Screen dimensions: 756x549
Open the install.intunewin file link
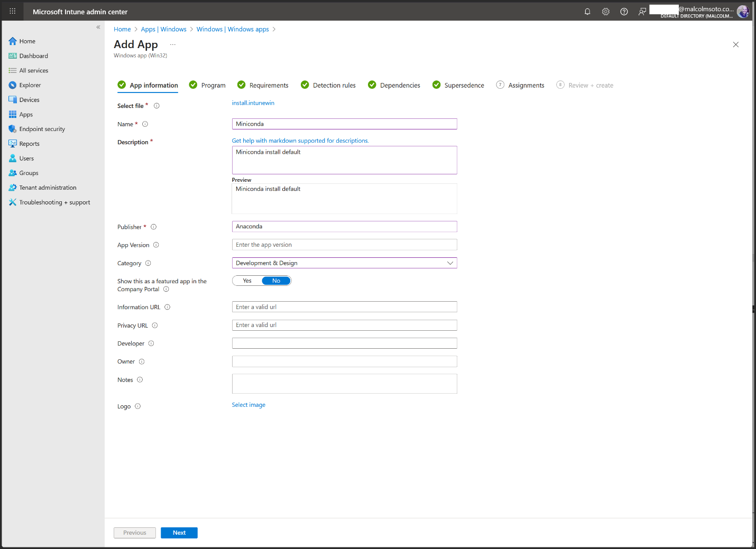pyautogui.click(x=253, y=103)
